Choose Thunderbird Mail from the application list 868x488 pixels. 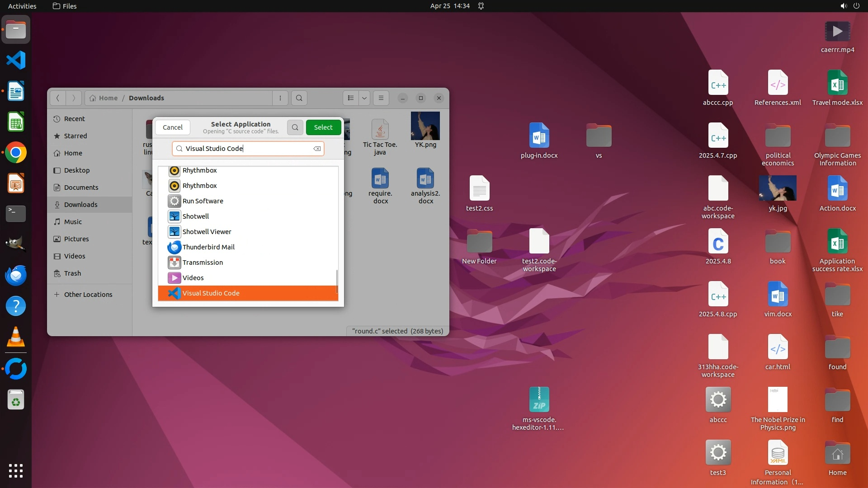(x=208, y=247)
